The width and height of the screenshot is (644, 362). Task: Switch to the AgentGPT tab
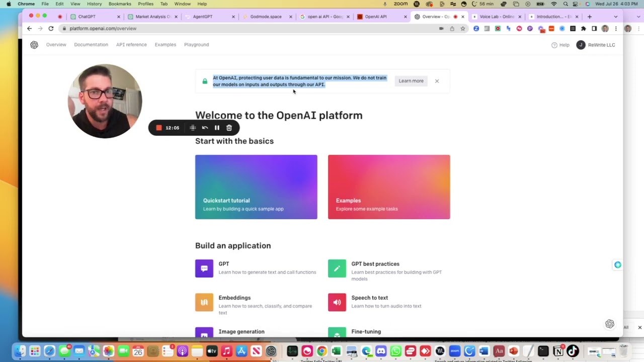coord(210,17)
